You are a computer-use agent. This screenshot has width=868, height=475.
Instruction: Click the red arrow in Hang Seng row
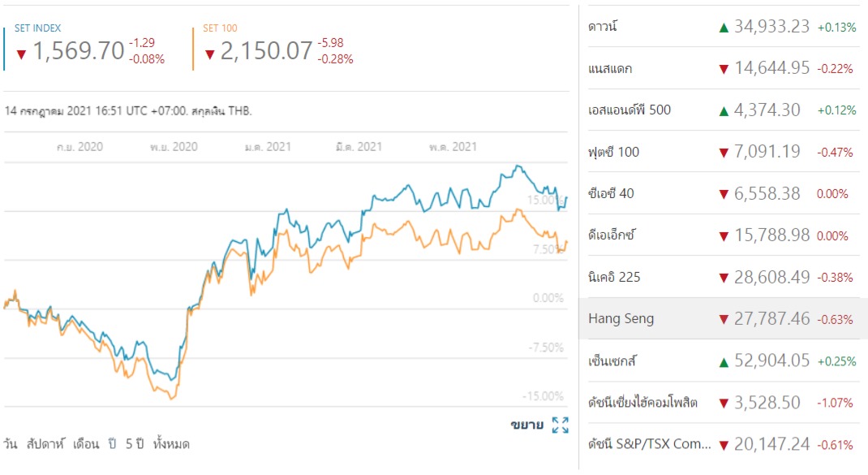pyautogui.click(x=724, y=319)
